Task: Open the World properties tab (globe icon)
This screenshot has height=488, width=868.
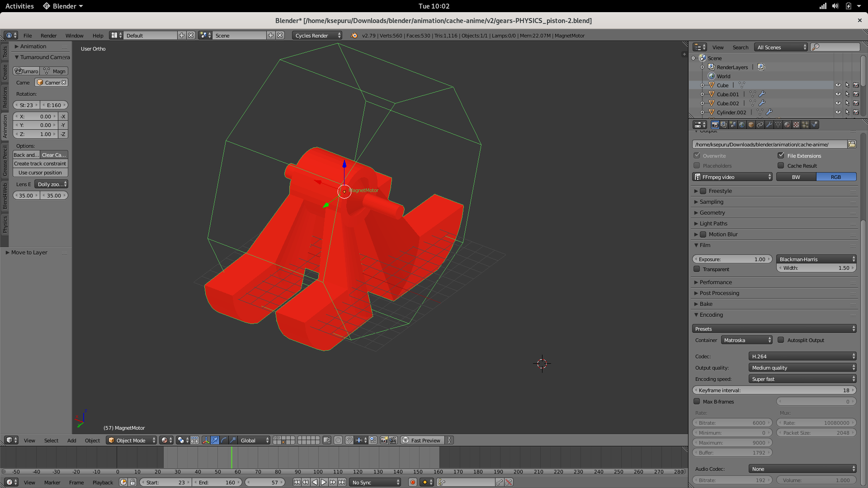Action: click(x=741, y=125)
